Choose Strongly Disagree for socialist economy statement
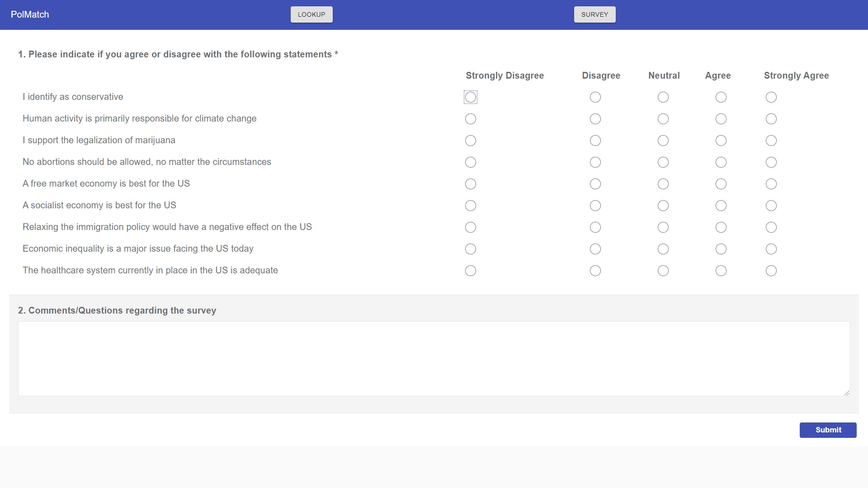 [470, 206]
